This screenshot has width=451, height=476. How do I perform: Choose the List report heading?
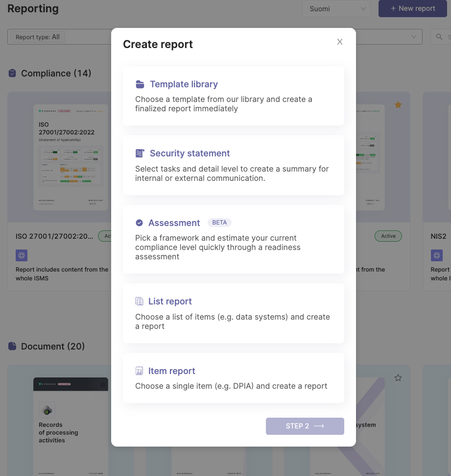(170, 301)
